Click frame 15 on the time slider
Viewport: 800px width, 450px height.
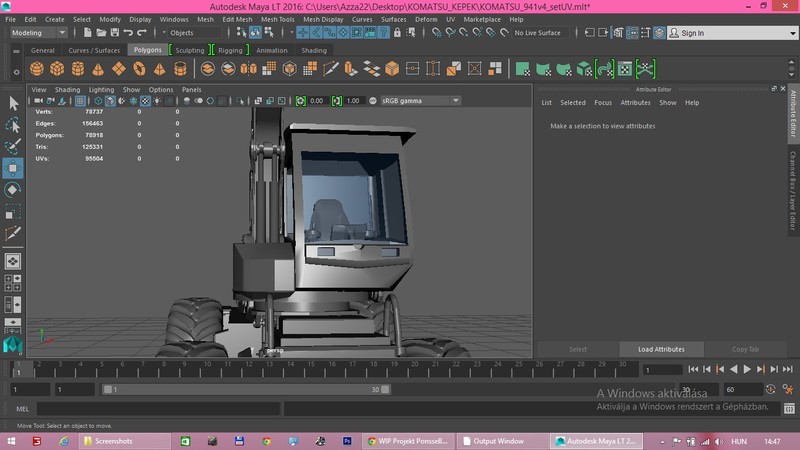coord(311,368)
